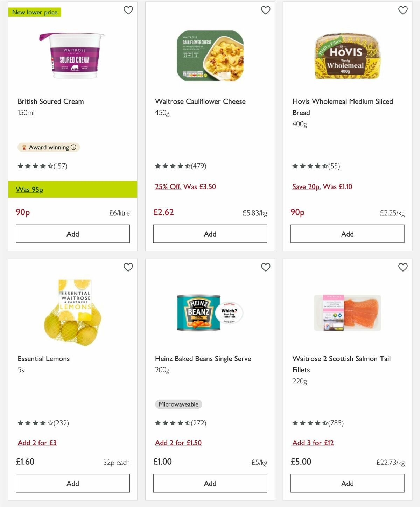Add Heinz Baked Beans to basket
Screen dimensions: 420x507
[x=210, y=483]
